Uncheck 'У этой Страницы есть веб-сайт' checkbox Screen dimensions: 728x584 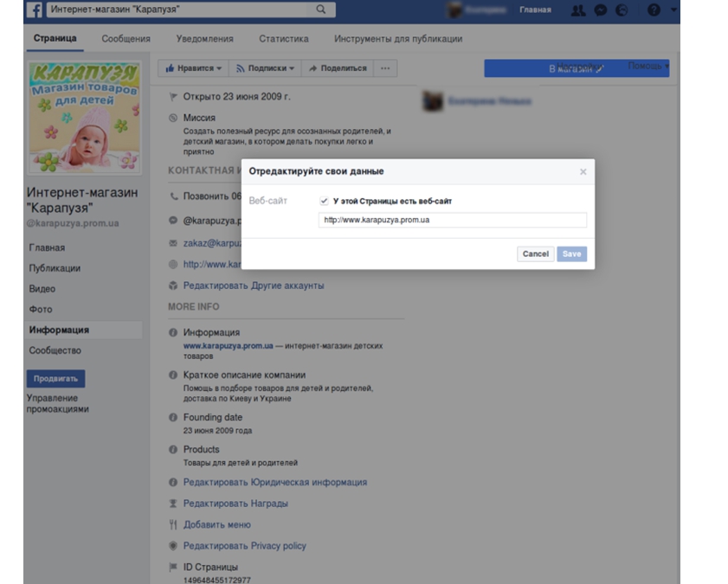coord(324,201)
